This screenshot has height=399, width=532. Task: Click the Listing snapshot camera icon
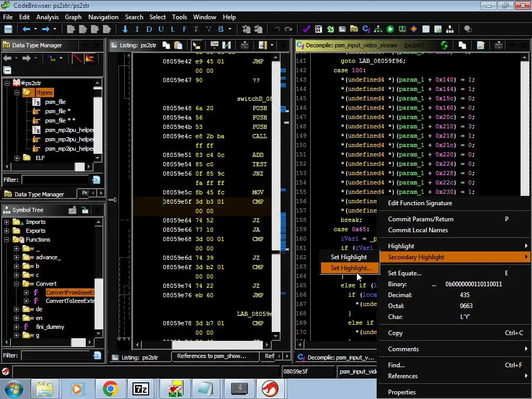(x=244, y=45)
